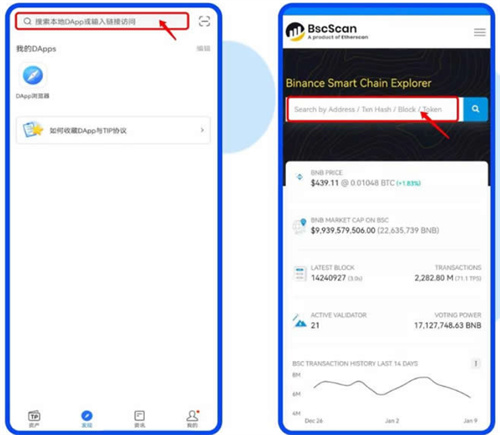Select the TP assets tab icon
This screenshot has width=500, height=435.
(34, 416)
